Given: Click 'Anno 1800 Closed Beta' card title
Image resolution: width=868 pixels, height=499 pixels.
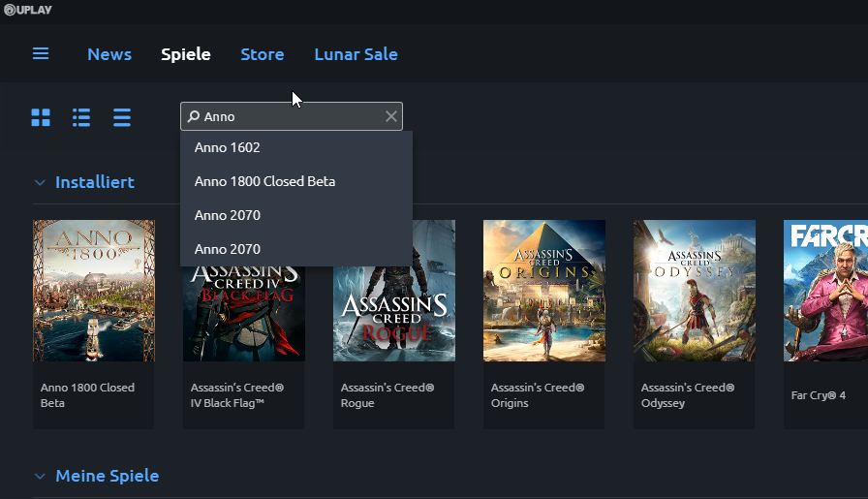Looking at the screenshot, I should click(87, 395).
